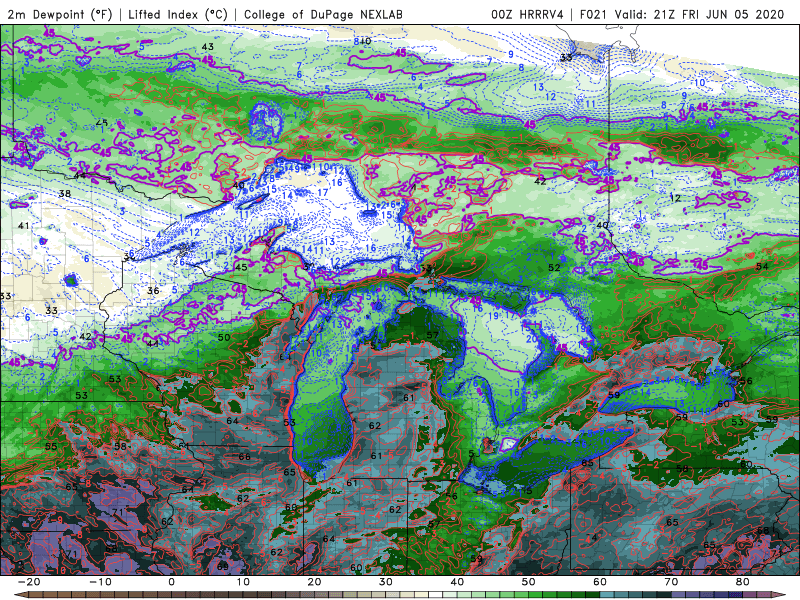Click the -10 tick label on color scale

99,582
